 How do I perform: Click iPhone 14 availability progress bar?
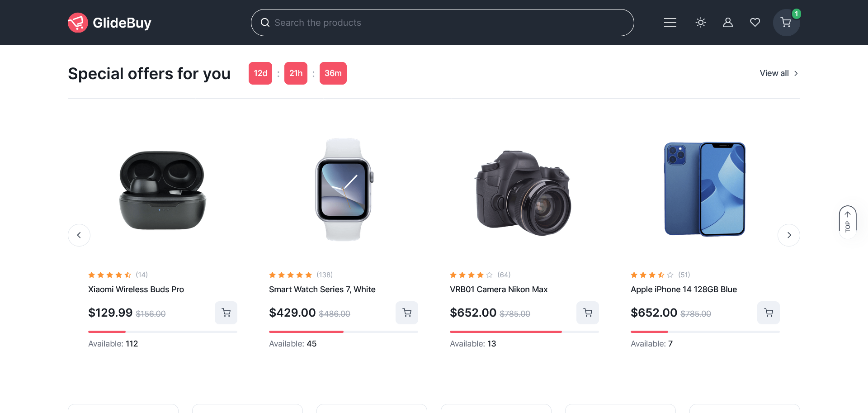tap(705, 332)
